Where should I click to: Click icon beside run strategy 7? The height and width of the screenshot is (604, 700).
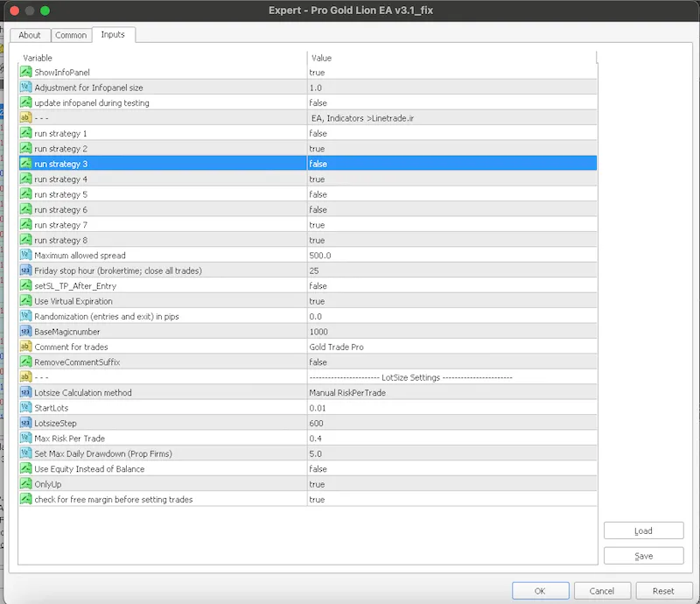tap(26, 224)
